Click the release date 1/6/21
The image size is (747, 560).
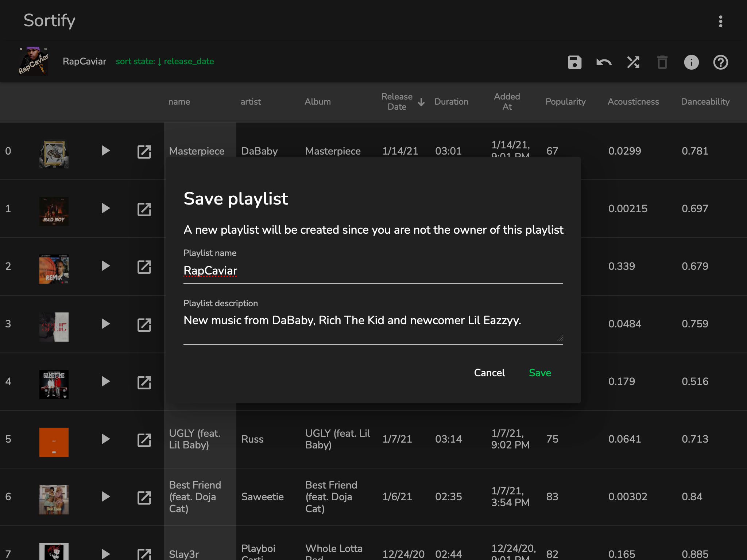tap(397, 497)
